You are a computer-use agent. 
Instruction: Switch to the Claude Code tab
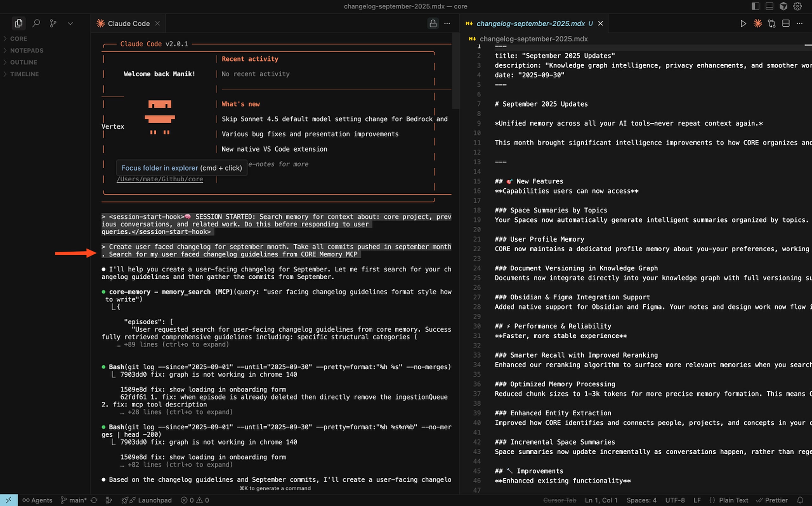point(128,23)
